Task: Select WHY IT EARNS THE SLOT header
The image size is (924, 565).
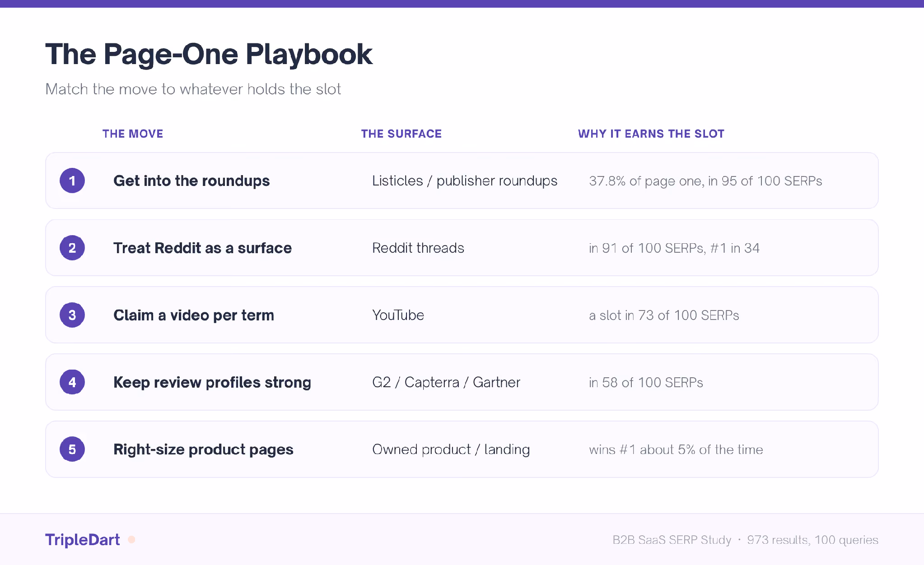Action: click(x=651, y=134)
